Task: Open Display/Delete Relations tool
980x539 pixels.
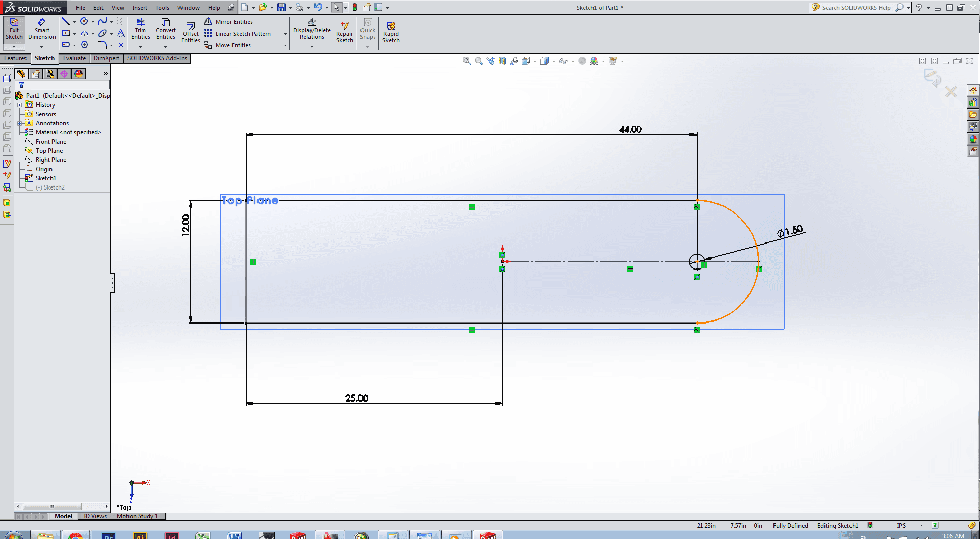Action: [312, 30]
